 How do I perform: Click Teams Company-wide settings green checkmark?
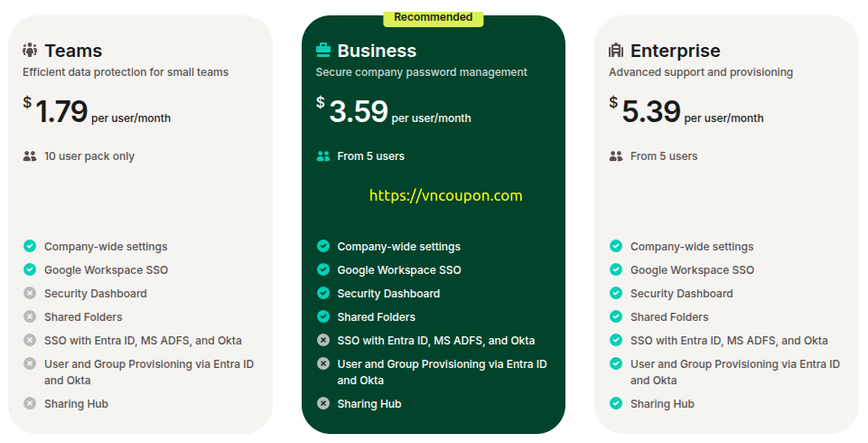coord(30,247)
